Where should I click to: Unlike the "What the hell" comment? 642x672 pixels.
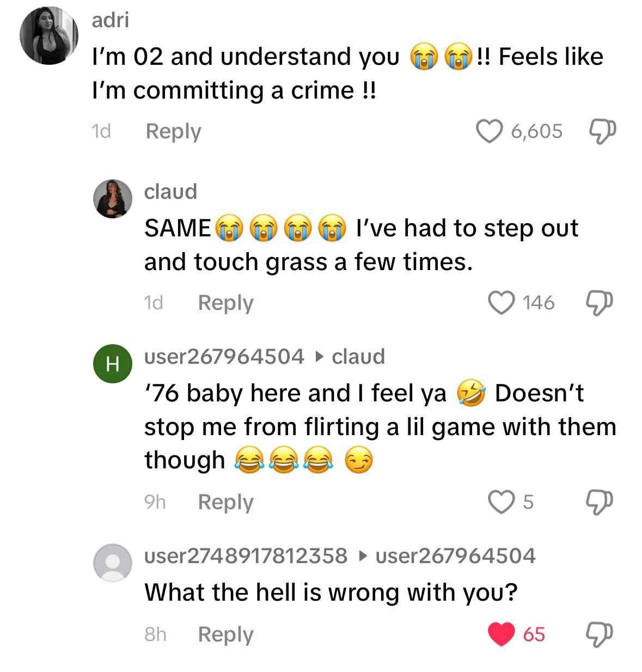tap(501, 634)
